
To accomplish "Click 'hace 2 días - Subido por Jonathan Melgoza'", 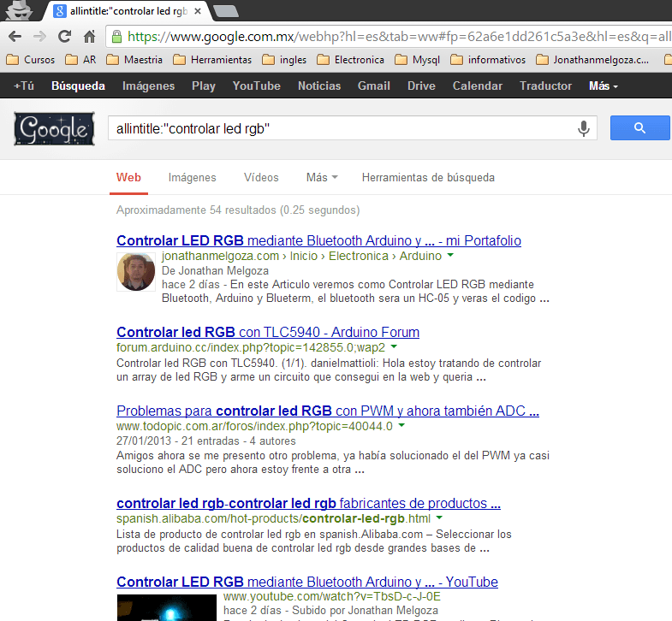I will point(330,610).
